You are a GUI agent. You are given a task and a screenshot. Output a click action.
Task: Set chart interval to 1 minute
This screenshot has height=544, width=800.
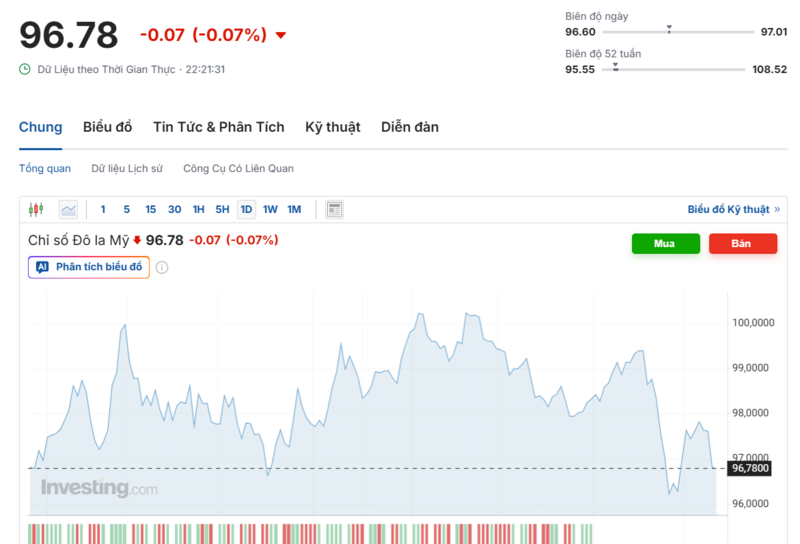(x=103, y=209)
